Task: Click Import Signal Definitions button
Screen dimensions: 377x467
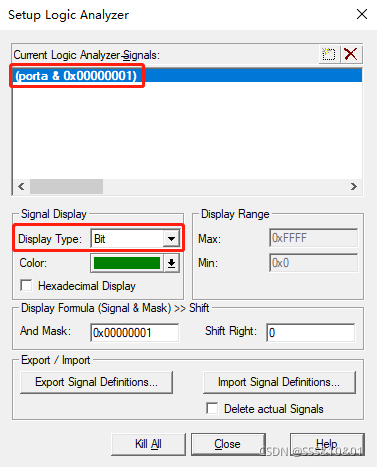Action: (x=279, y=382)
